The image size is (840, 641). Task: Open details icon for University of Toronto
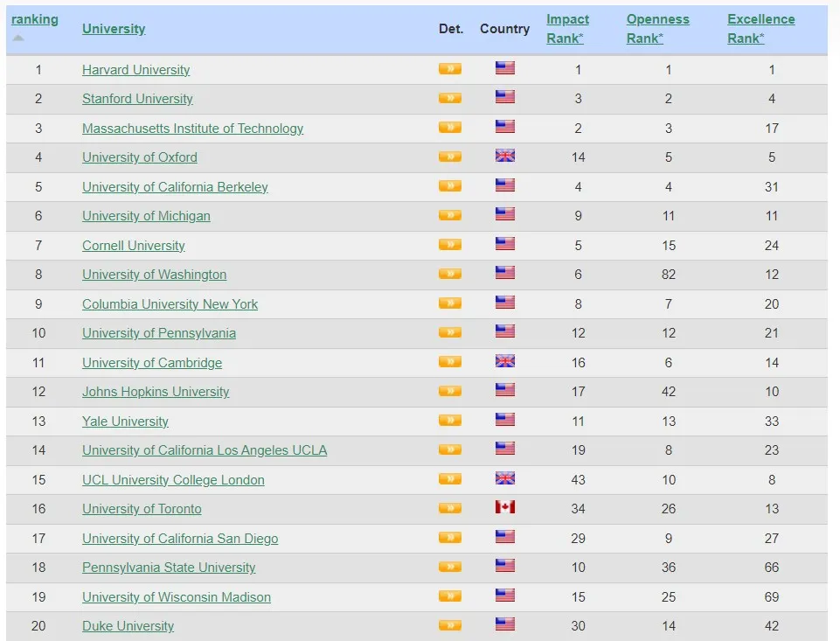(450, 508)
